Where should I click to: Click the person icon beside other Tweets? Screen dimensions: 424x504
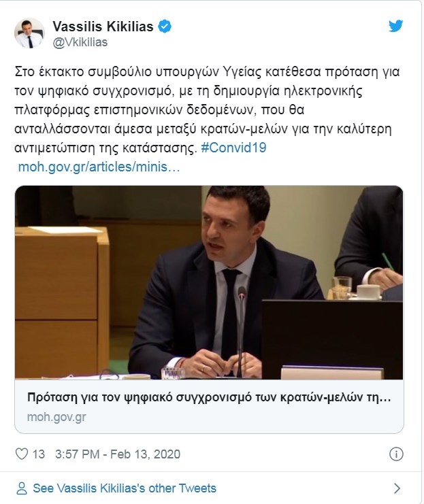click(22, 488)
